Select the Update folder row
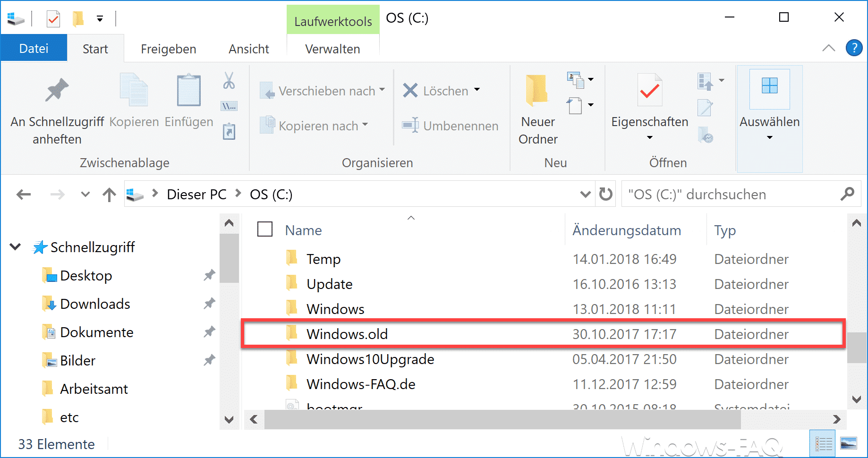 pos(543,284)
